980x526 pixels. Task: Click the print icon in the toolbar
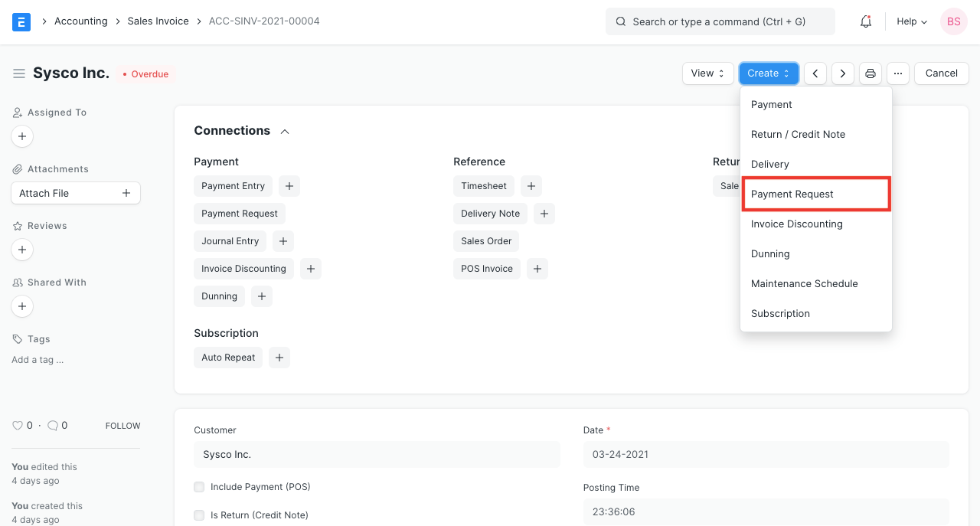point(871,73)
